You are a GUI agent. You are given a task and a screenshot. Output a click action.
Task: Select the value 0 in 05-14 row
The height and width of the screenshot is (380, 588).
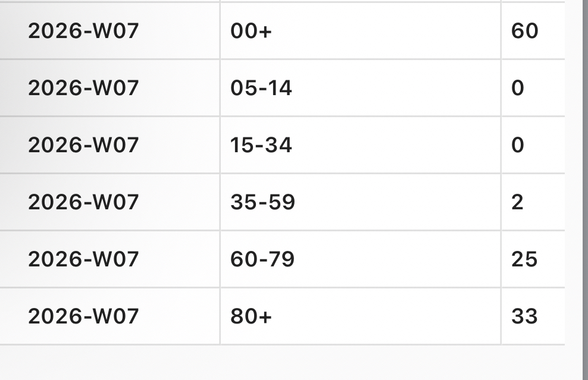518,88
